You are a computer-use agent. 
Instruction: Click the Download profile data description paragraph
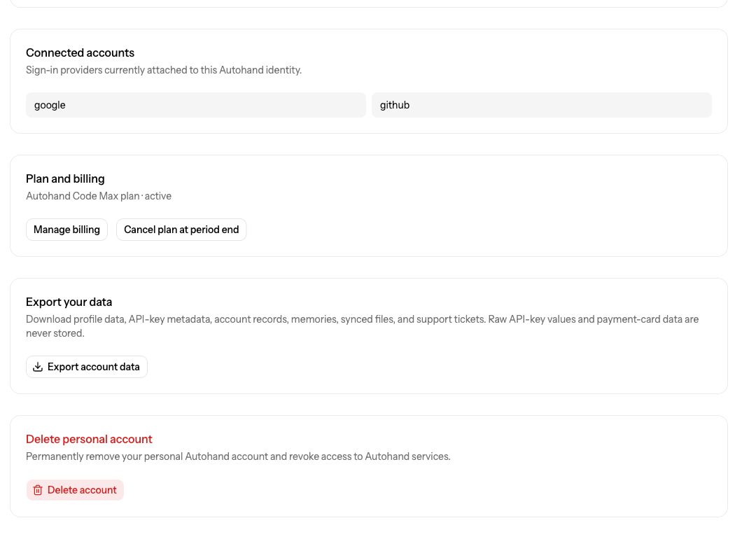(x=362, y=326)
